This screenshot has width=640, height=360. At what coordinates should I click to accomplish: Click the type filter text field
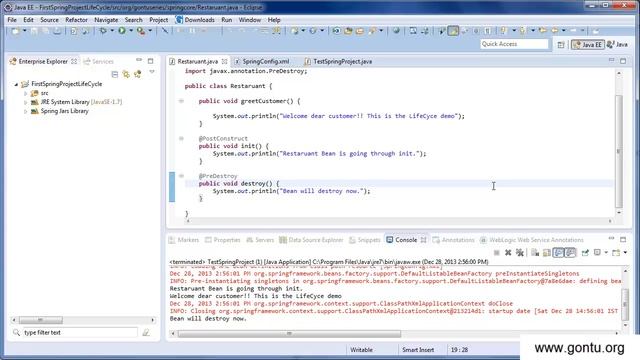click(x=80, y=333)
